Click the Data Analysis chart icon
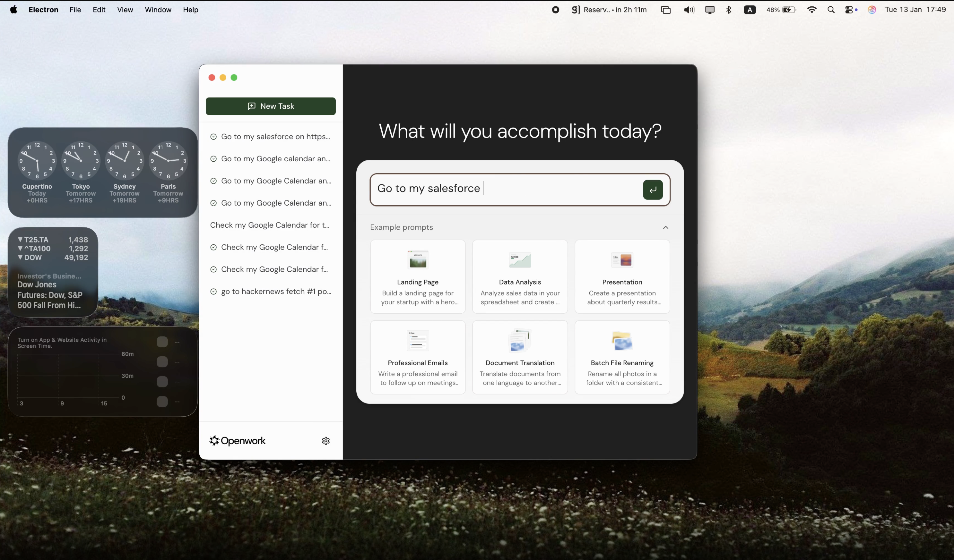The width and height of the screenshot is (954, 560). coord(519,259)
